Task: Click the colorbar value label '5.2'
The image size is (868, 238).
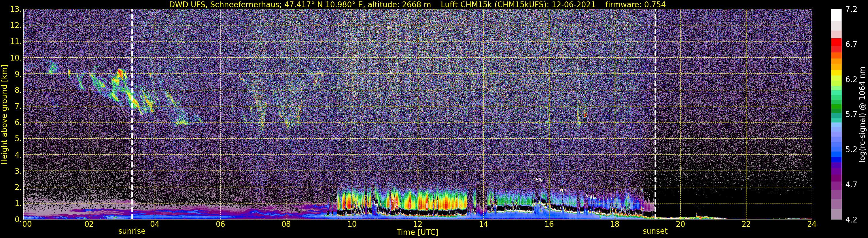Action: coord(851,150)
